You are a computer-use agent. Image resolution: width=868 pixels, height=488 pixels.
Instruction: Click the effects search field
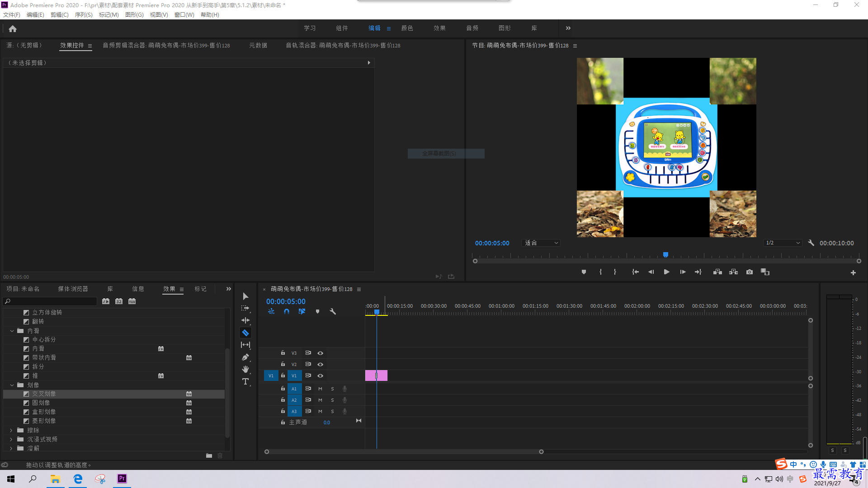point(50,301)
